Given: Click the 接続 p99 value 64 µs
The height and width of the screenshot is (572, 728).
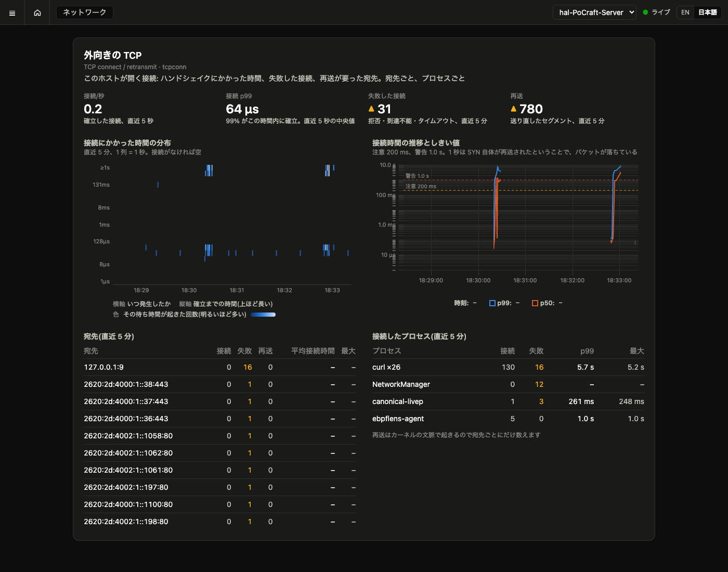Looking at the screenshot, I should coord(242,109).
